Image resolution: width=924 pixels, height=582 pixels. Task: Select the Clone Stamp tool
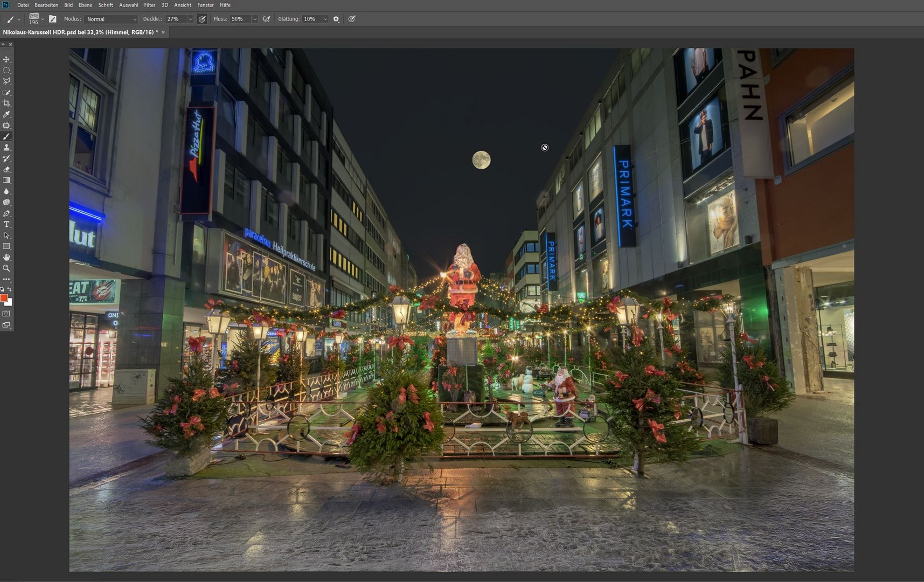(6, 148)
